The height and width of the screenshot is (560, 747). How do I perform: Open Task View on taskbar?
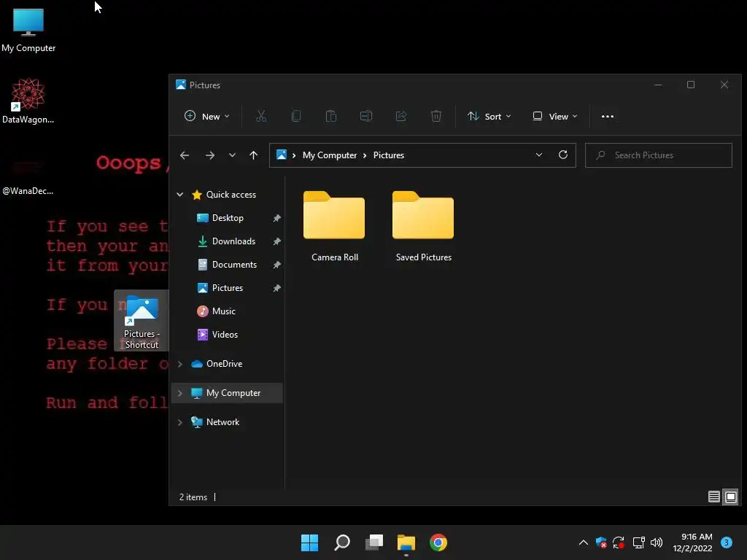(x=374, y=542)
